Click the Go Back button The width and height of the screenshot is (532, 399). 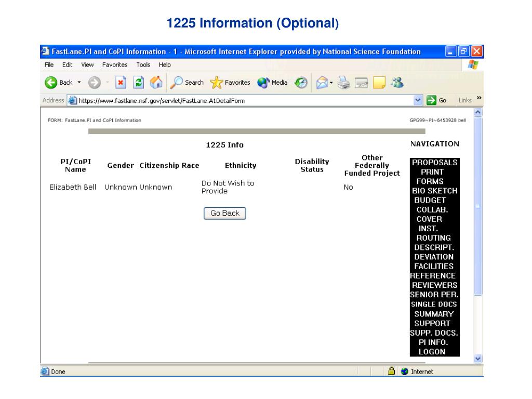(x=224, y=214)
